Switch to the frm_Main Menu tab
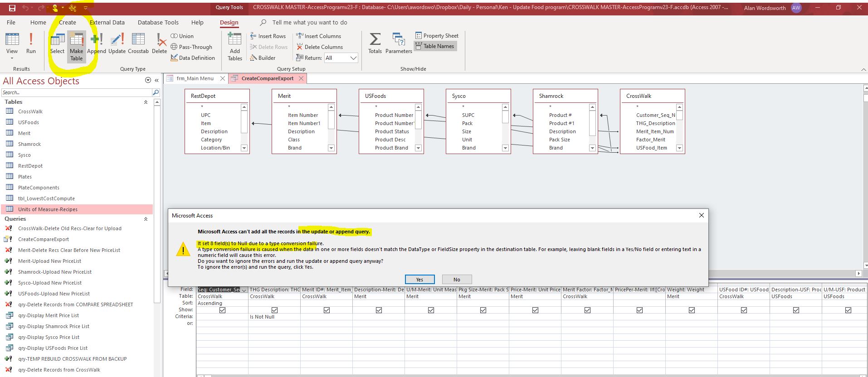This screenshot has width=868, height=377. click(195, 78)
